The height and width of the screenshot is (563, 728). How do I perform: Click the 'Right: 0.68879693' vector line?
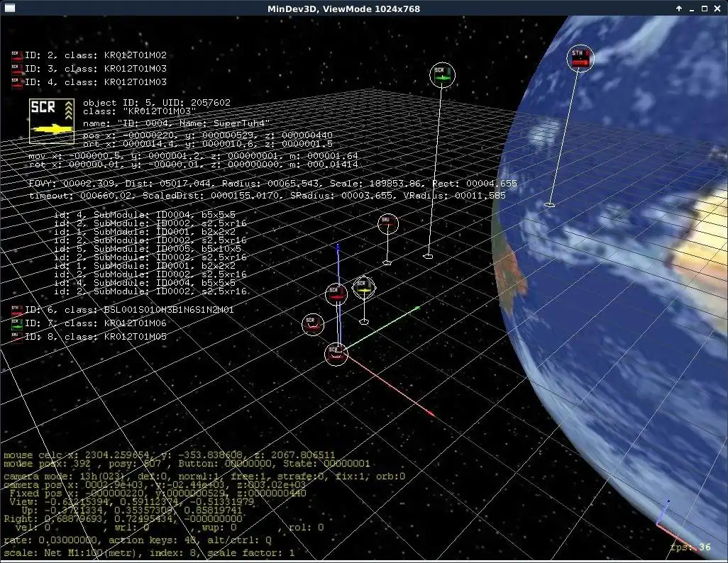123,519
